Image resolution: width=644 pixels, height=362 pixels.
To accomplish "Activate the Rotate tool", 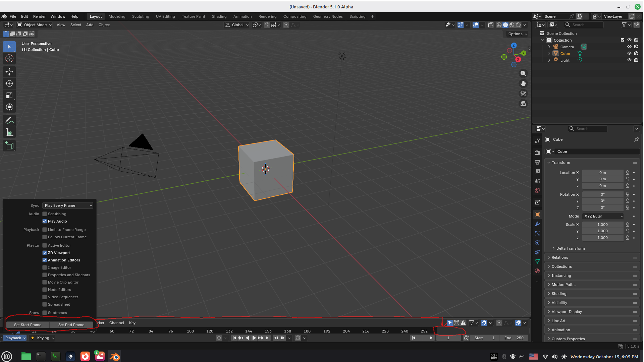I will 9,83.
